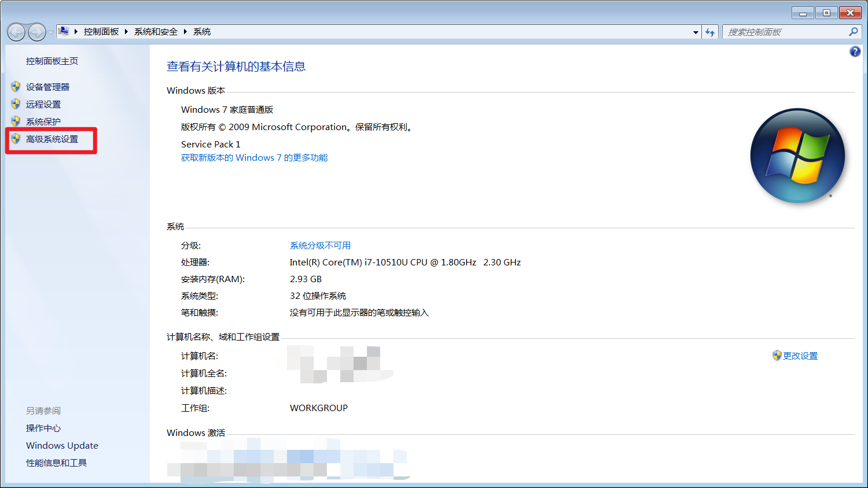Open 获取新版本的 Windows 7 的更多功能
The width and height of the screenshot is (868, 488).
[x=254, y=157]
